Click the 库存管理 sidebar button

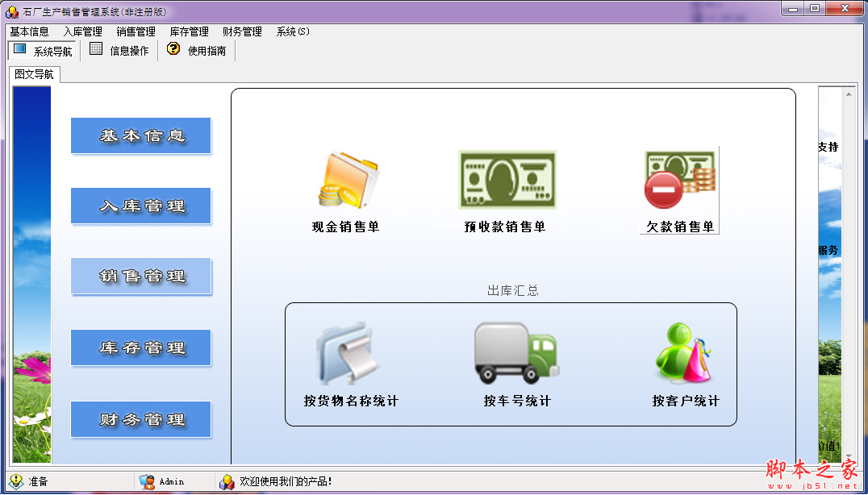pyautogui.click(x=140, y=347)
